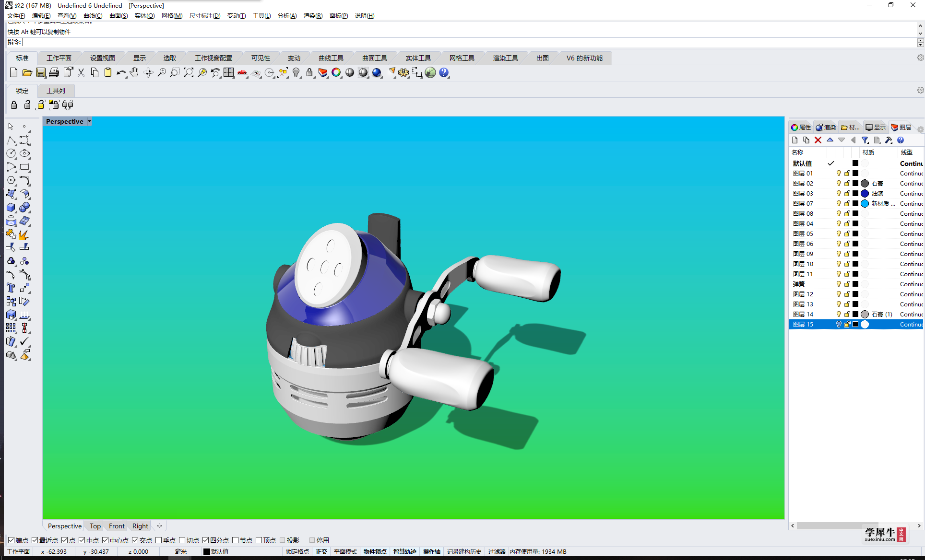The height and width of the screenshot is (560, 925).
Task: Click 记录建构历史 in status bar
Action: 464,552
